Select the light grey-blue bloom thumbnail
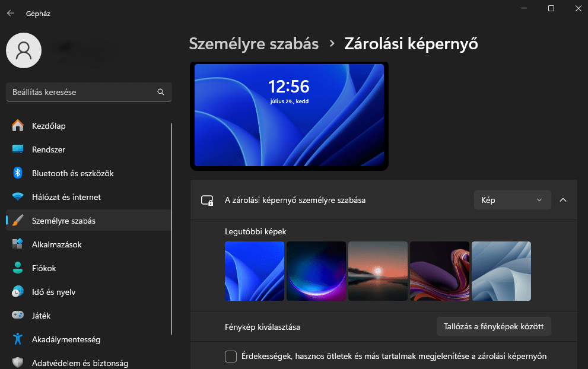Screen dimensions: 588x369 501,271
